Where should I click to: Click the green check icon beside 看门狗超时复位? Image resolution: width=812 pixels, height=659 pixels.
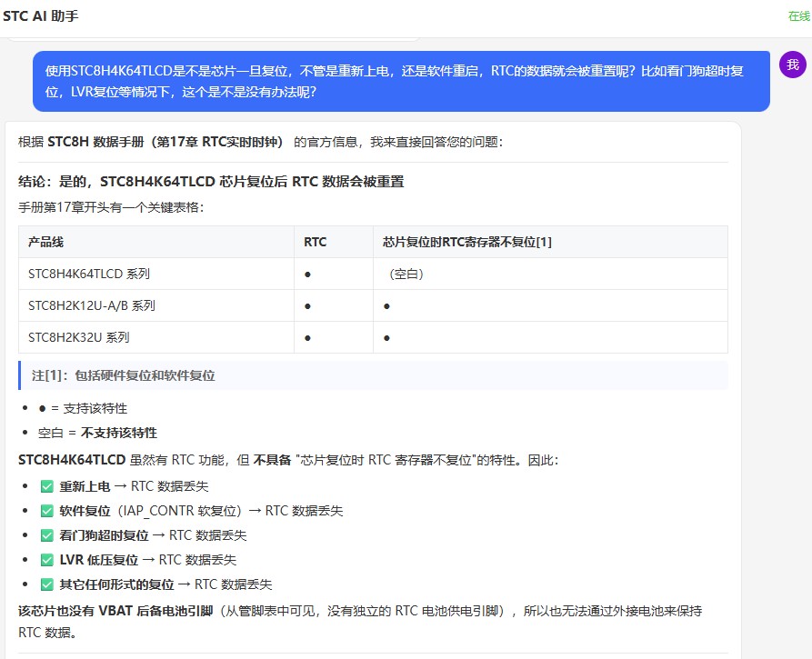(x=47, y=535)
